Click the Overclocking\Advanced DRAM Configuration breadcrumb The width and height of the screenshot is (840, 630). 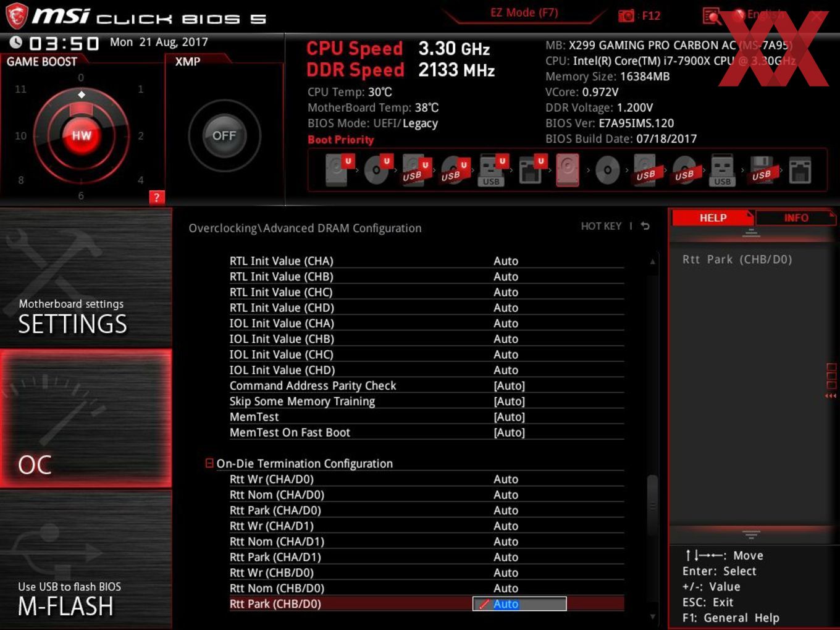(305, 228)
